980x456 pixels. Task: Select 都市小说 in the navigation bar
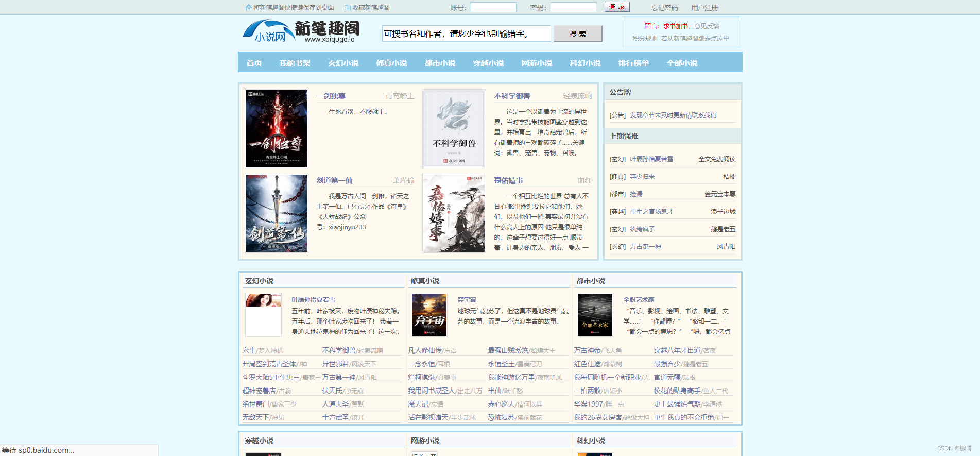(440, 63)
